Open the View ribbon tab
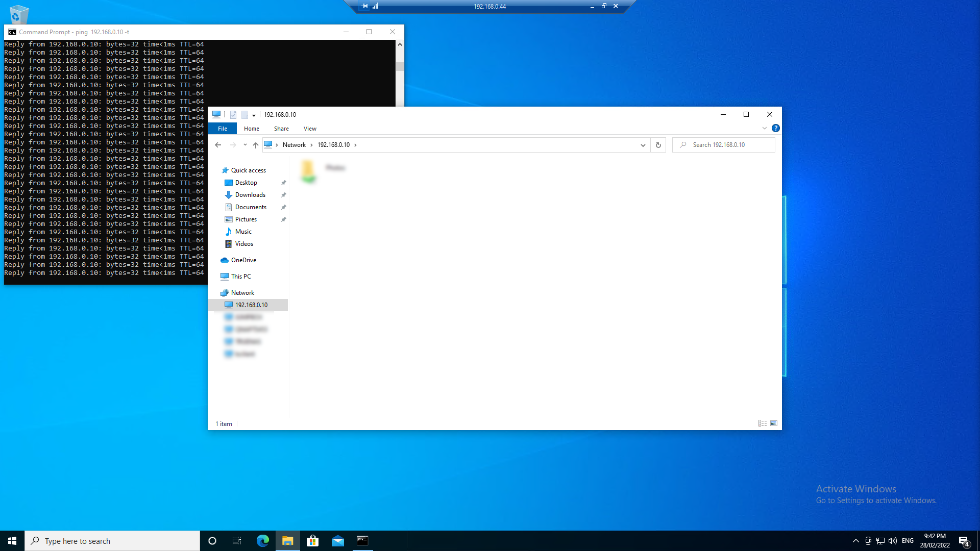 [x=310, y=129]
